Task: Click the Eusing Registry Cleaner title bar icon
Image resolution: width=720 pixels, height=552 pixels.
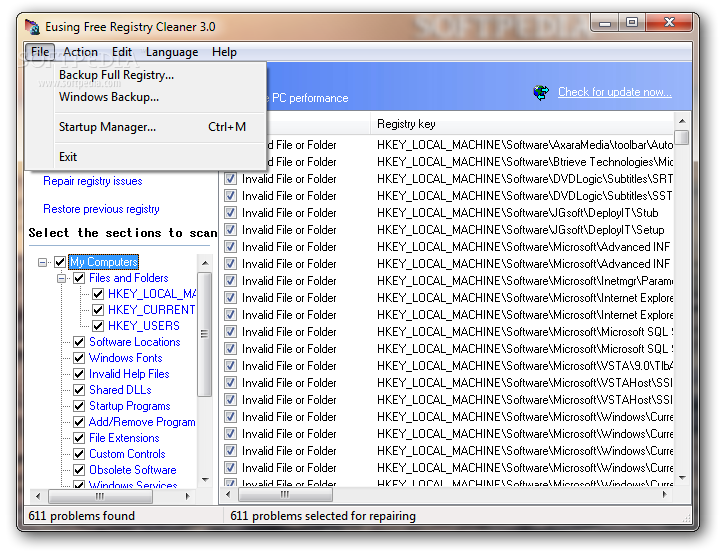Action: tap(32, 27)
